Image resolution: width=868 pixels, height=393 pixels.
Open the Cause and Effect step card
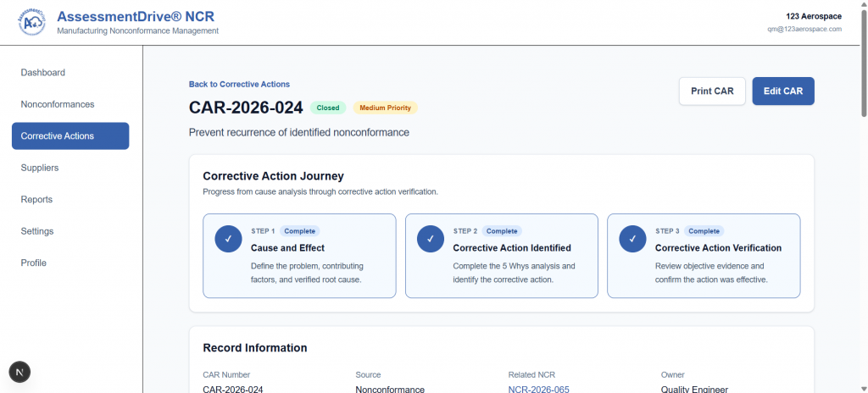[x=299, y=256]
